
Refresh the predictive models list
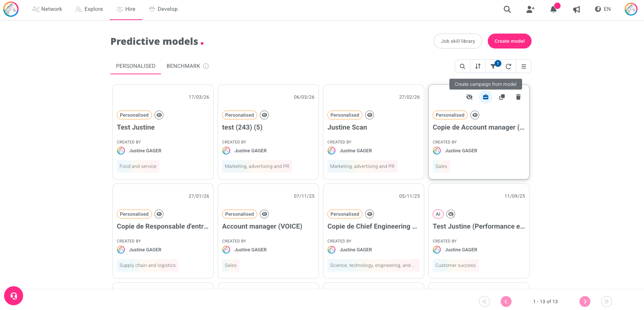click(x=508, y=66)
